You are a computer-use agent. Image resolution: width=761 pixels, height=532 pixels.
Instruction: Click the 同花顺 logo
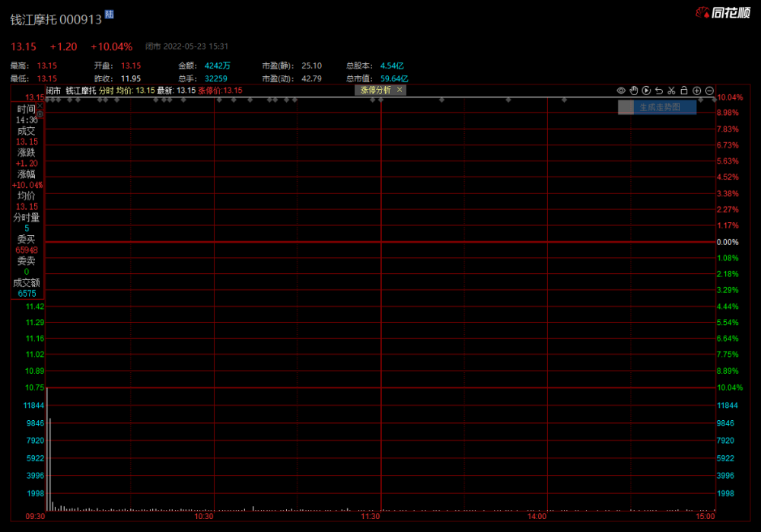tap(723, 13)
